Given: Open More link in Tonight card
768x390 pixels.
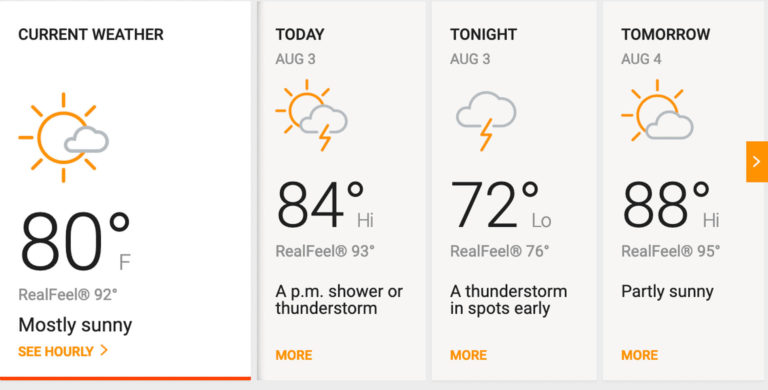Looking at the screenshot, I should coord(469,355).
